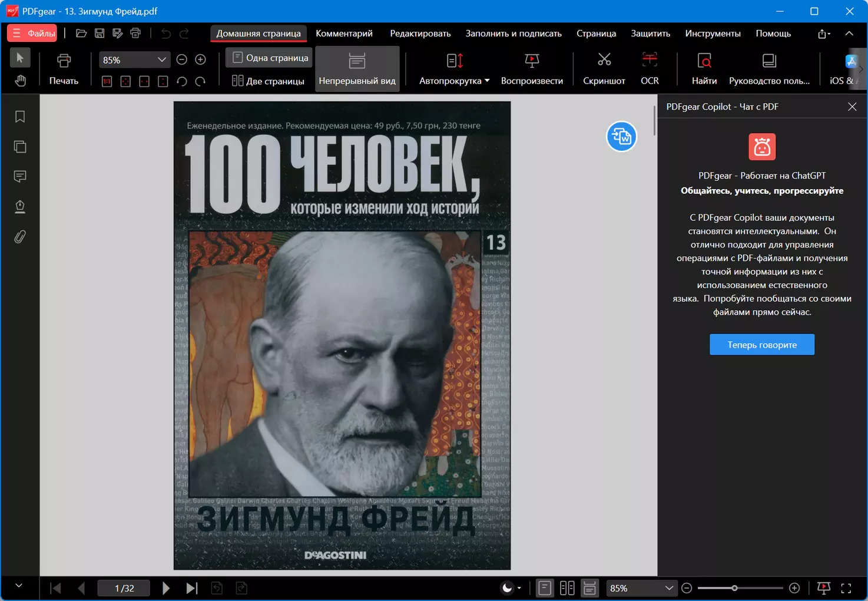Screen dimensions: 868x601
Task: Toggle two-page layout in status bar
Action: [567, 588]
